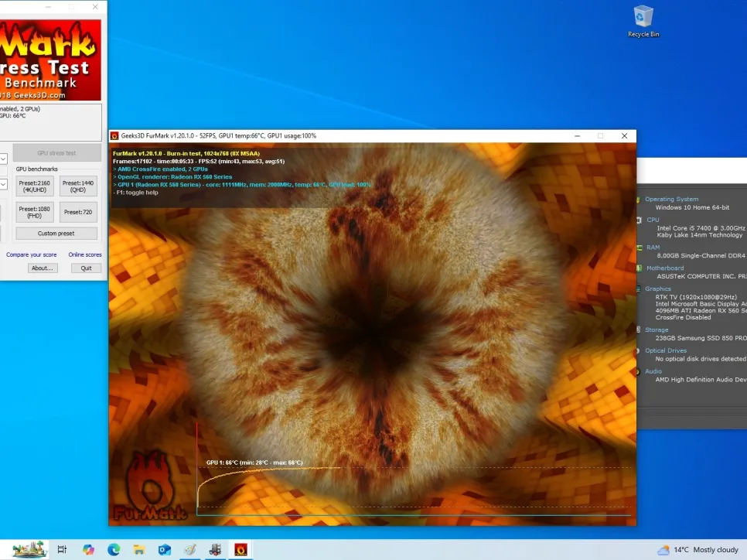747x560 pixels.
Task: Close the FurMark launcher window
Action: click(x=95, y=7)
